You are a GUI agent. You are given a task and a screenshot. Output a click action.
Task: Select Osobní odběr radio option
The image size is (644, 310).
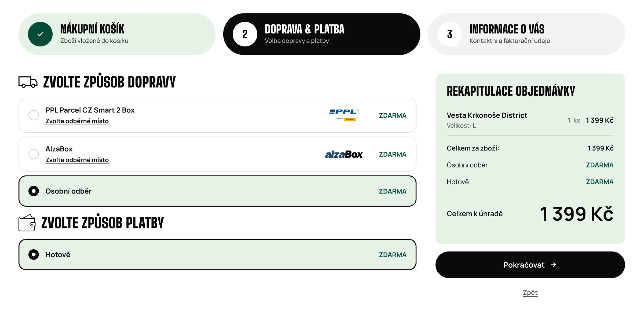coord(34,191)
